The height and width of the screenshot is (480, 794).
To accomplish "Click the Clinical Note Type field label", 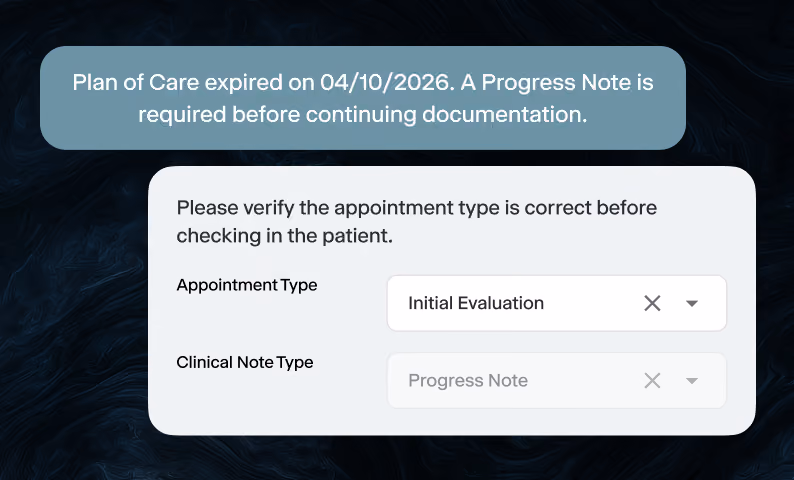I will click(245, 363).
